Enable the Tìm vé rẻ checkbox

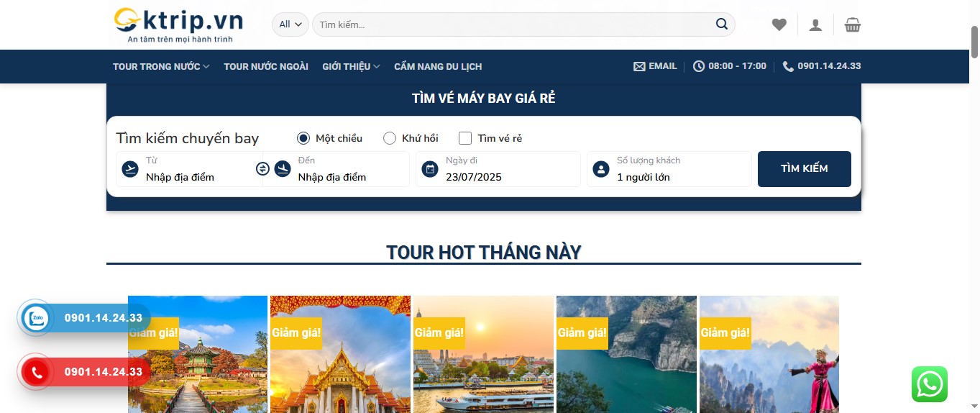[x=465, y=138]
